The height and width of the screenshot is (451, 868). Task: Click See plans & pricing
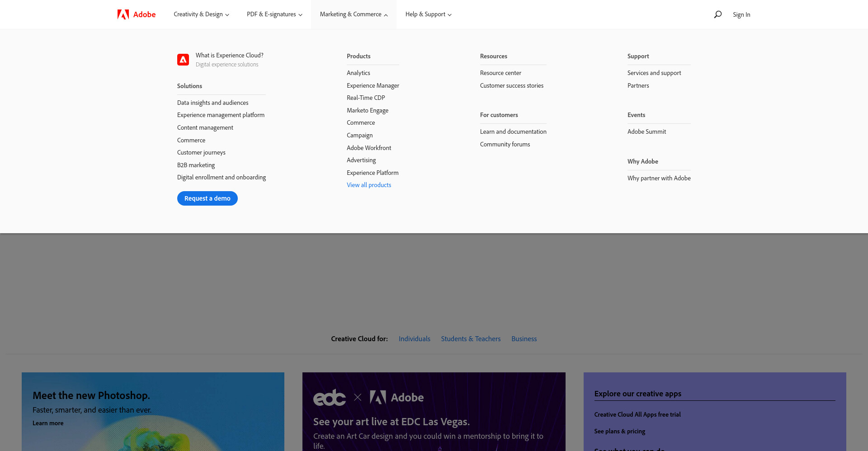pos(620,431)
